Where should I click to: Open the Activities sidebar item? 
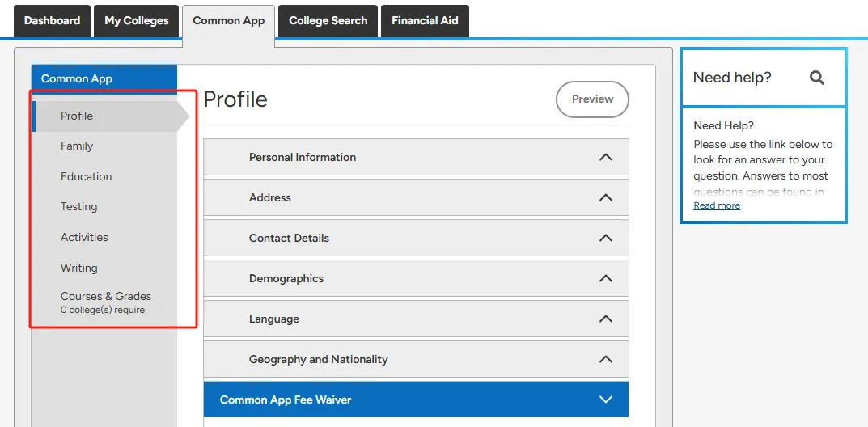coord(84,237)
